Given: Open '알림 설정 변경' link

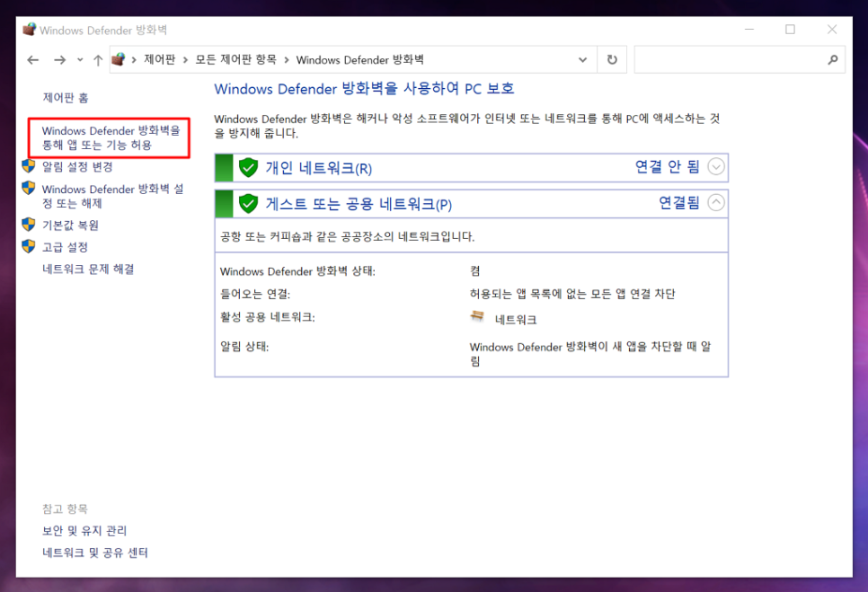Looking at the screenshot, I should click(x=77, y=166).
